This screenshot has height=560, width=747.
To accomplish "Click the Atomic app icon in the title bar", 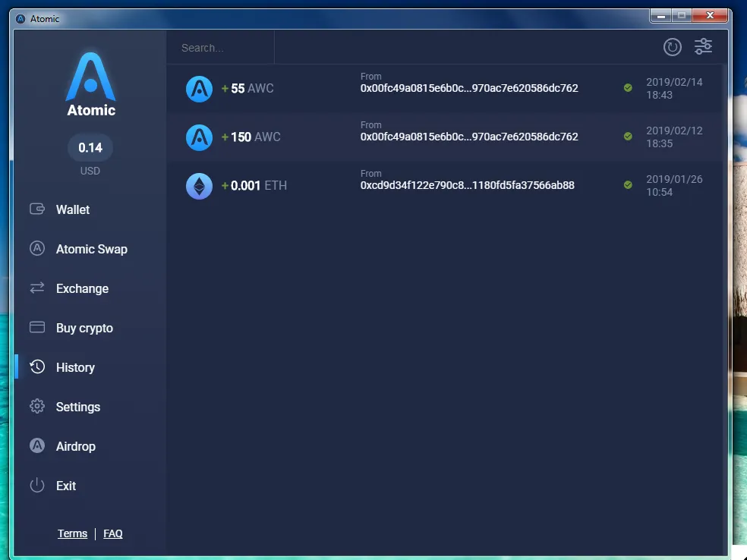I will pos(20,18).
